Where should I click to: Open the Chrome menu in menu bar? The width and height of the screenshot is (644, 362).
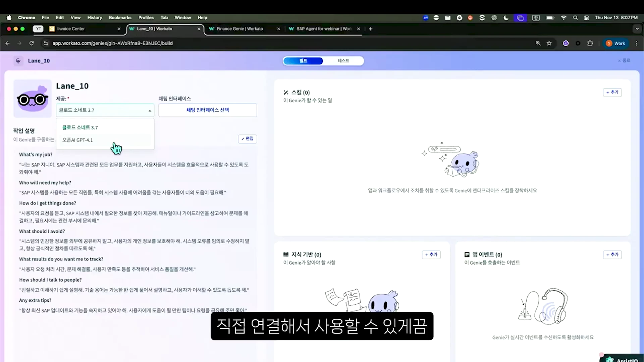click(26, 17)
